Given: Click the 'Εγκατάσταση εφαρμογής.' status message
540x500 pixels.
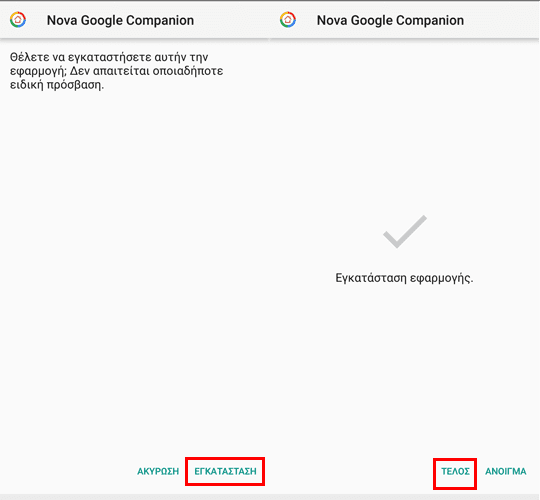Looking at the screenshot, I should [404, 278].
